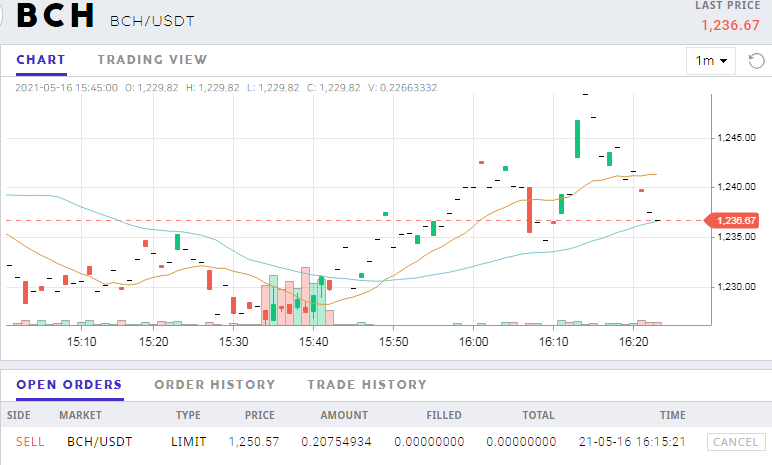The height and width of the screenshot is (465, 772).
Task: Click the 16:20 time axis marker
Action: point(633,341)
